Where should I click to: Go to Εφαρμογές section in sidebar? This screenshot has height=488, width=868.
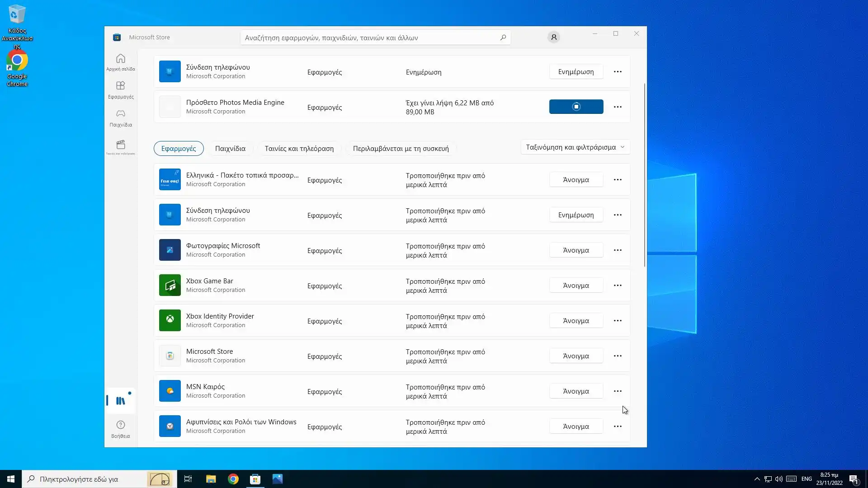(x=120, y=89)
